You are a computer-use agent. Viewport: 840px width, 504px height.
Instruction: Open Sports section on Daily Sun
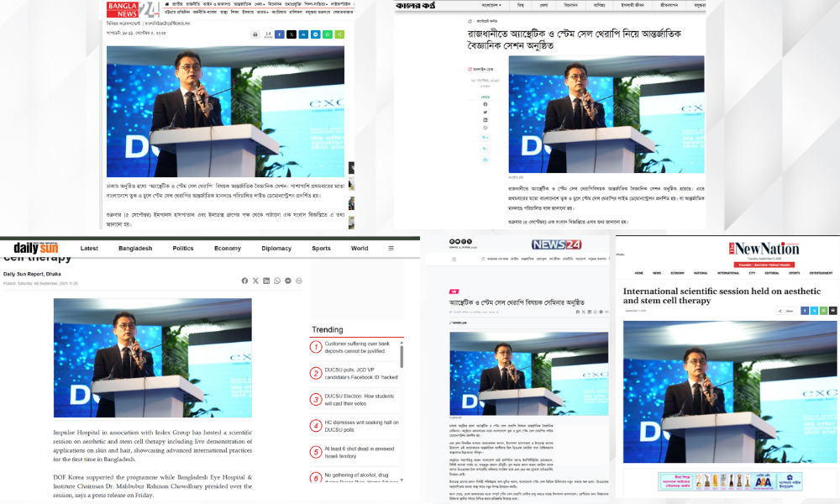pos(321,249)
